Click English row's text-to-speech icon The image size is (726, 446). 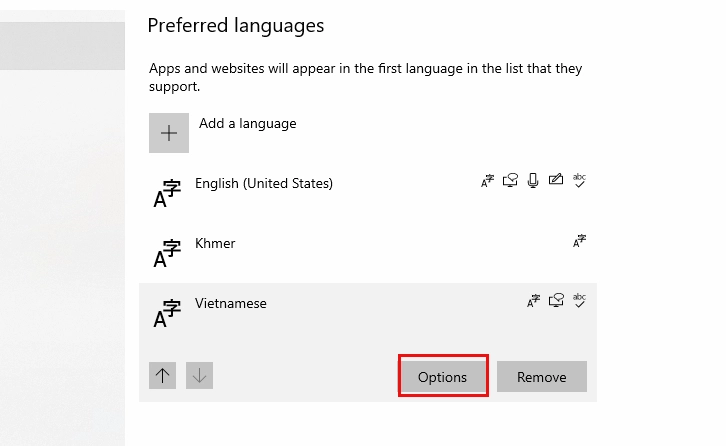click(510, 181)
